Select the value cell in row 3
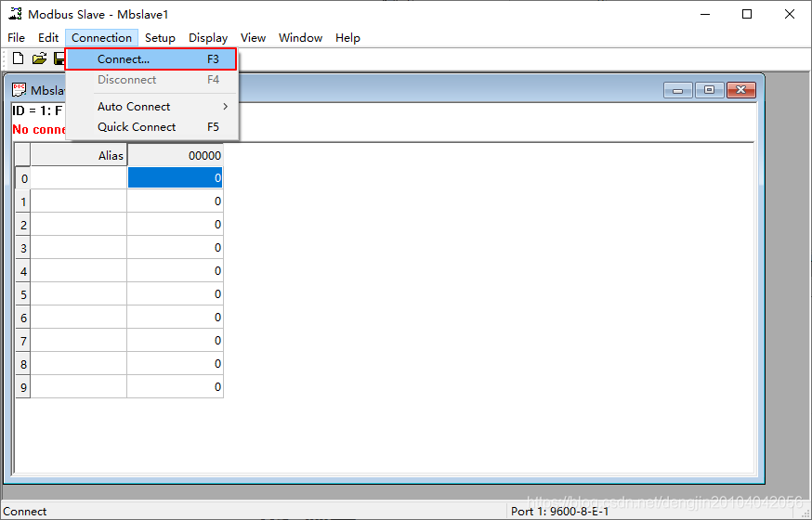812x520 pixels. coord(175,247)
